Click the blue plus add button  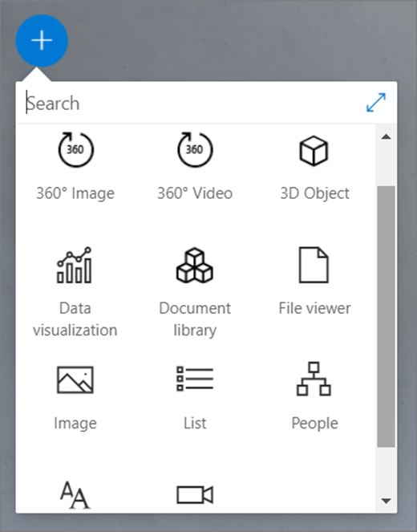click(x=42, y=41)
